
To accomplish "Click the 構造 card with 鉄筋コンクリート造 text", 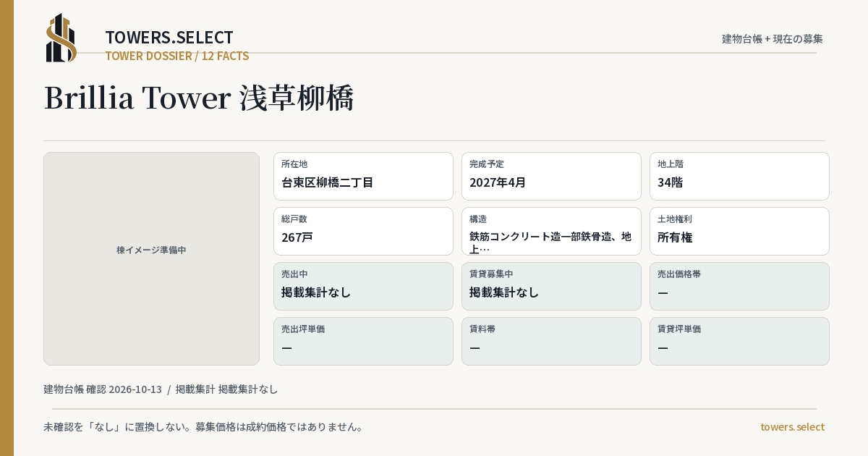I will coord(551,231).
